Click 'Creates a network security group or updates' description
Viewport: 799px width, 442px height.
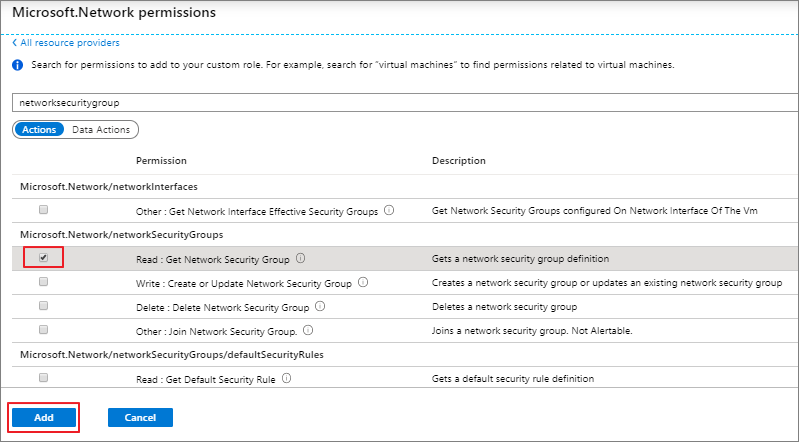[x=607, y=283]
